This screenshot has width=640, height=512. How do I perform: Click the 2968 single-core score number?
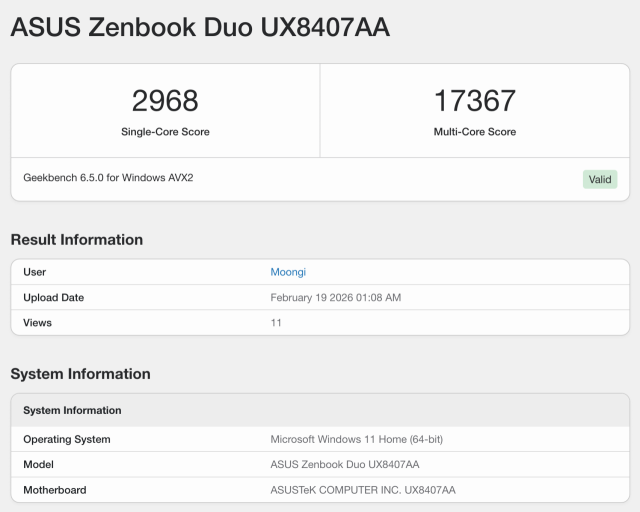pos(165,101)
